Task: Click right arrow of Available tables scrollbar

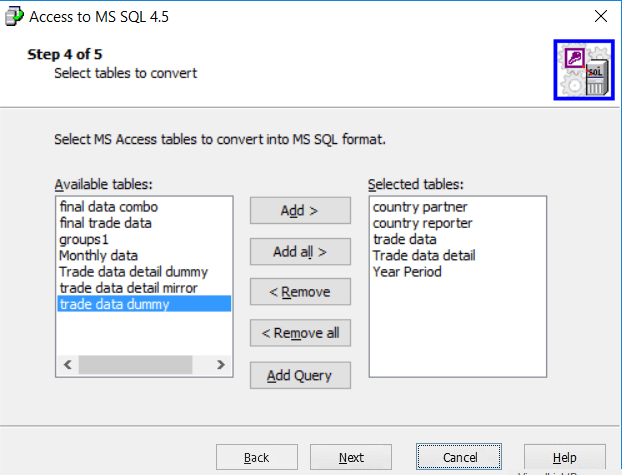Action: (221, 365)
